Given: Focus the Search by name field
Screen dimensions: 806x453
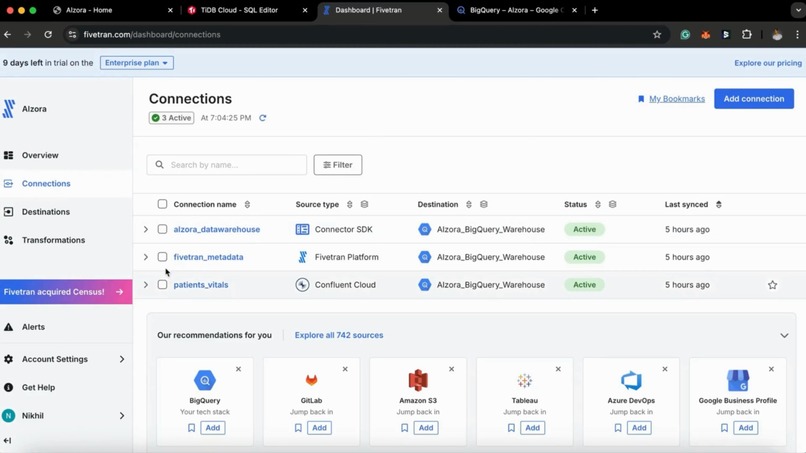Looking at the screenshot, I should click(227, 165).
